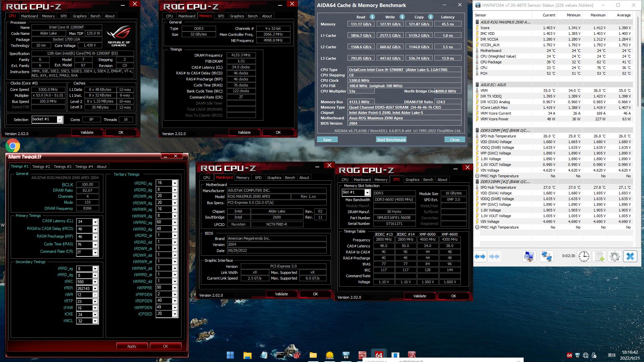Open the tRFC value dropdown
Screen dimensions: 644x362
[95, 282]
